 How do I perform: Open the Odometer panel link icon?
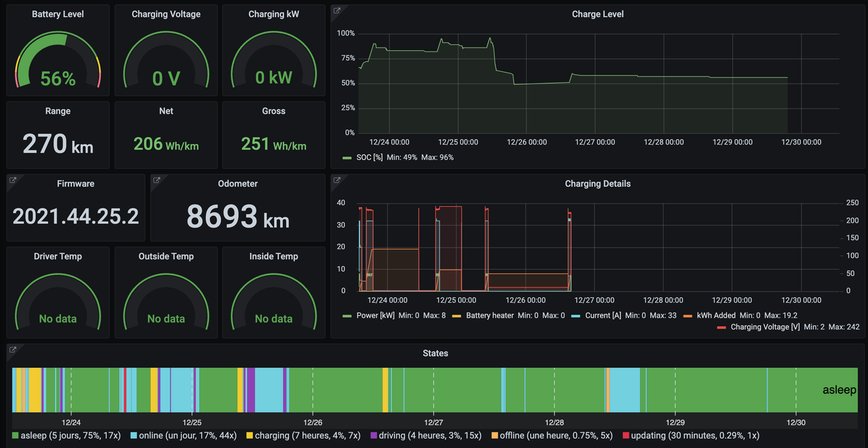pos(157,180)
